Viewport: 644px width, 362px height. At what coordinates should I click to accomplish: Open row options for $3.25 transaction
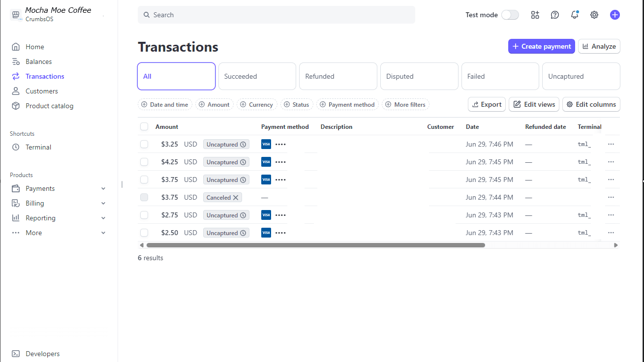coord(611,144)
